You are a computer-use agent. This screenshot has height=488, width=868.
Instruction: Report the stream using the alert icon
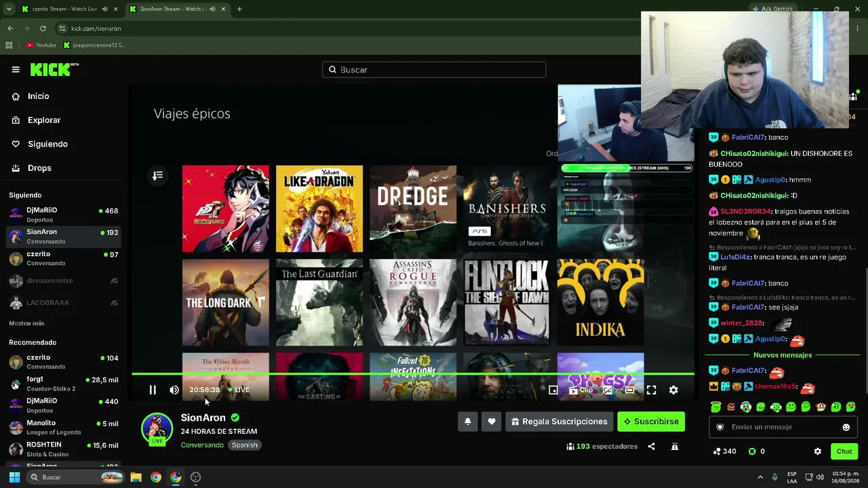(x=675, y=447)
